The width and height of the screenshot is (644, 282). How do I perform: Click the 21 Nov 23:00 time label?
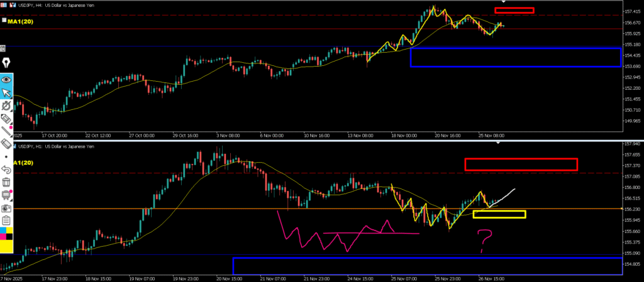pos(316,278)
